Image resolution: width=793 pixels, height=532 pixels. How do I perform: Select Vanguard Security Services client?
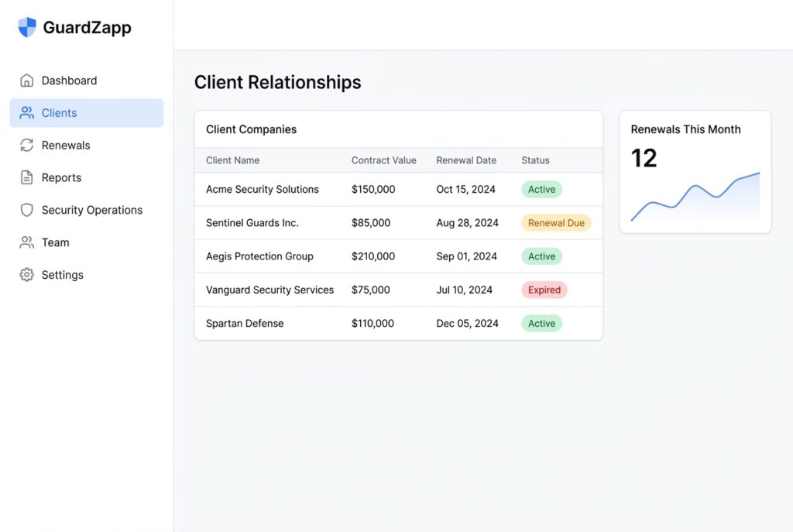tap(269, 290)
